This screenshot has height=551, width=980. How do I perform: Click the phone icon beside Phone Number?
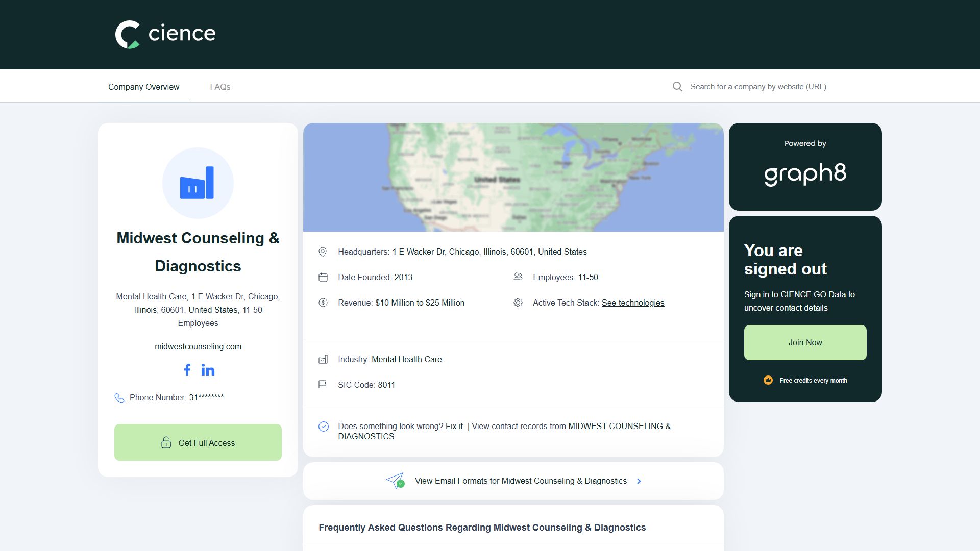point(119,398)
